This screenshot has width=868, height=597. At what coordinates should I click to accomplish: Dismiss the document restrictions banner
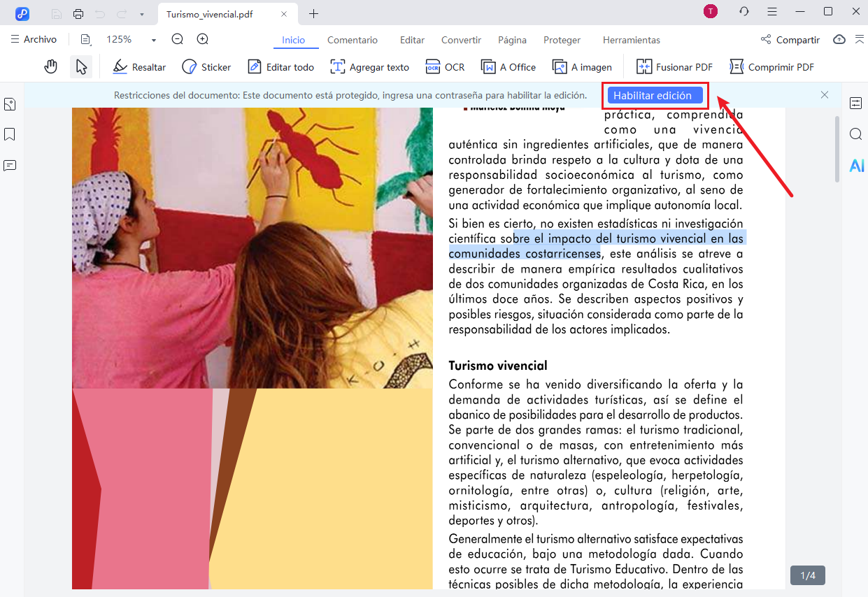[x=825, y=94]
